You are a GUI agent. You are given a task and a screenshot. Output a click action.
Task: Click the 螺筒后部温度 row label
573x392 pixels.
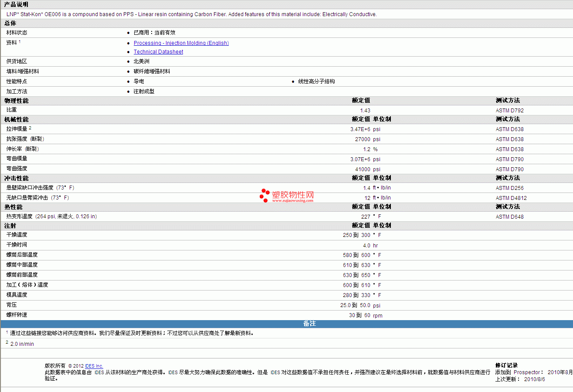click(x=22, y=255)
